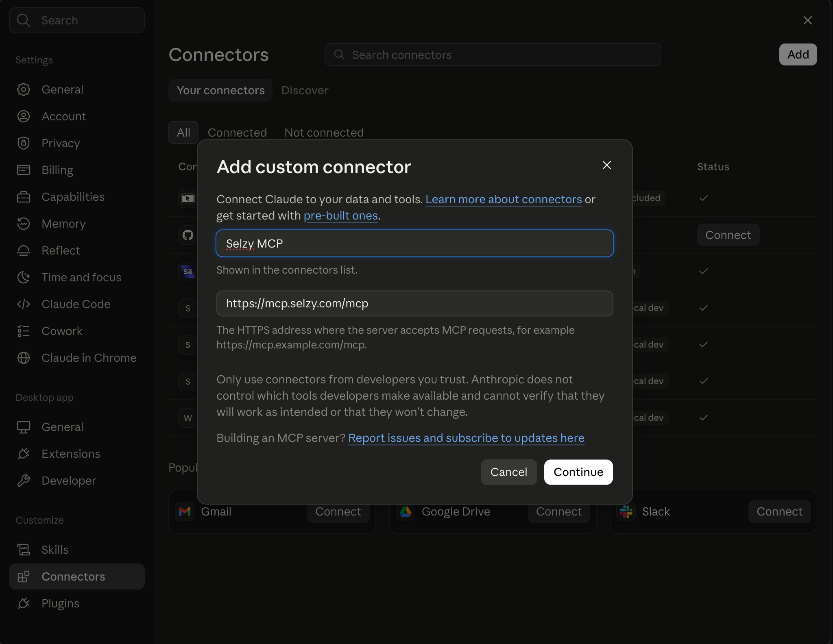Click the Add connector button
Viewport: 833px width, 644px height.
[x=798, y=54]
